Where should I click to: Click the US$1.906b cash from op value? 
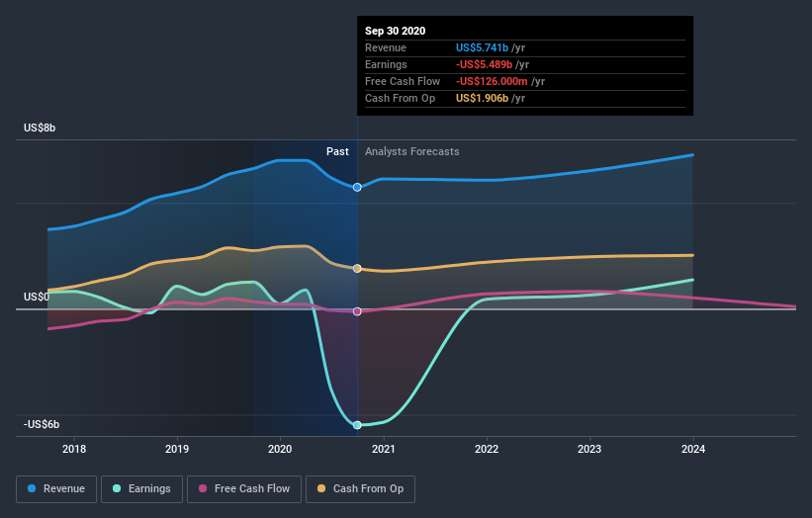click(x=482, y=98)
